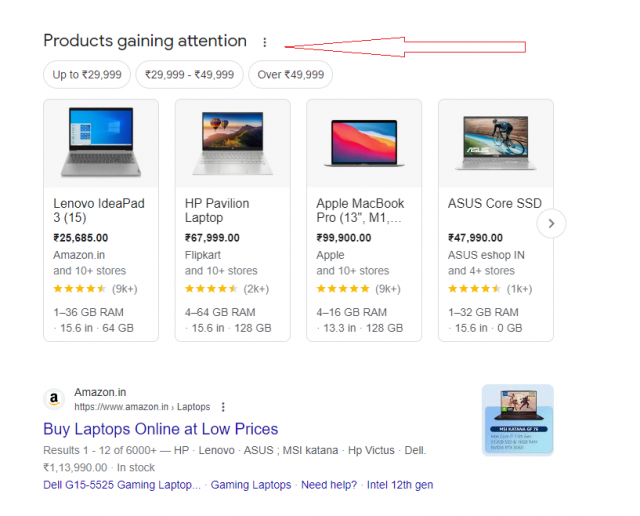
Task: Click the Lenovo IdeaPad 3 (15) title
Action: click(x=99, y=210)
